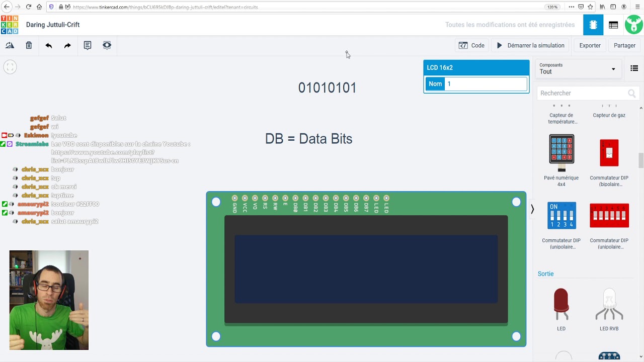Click the LCD DB7 pin
The image size is (644, 362).
point(366,198)
